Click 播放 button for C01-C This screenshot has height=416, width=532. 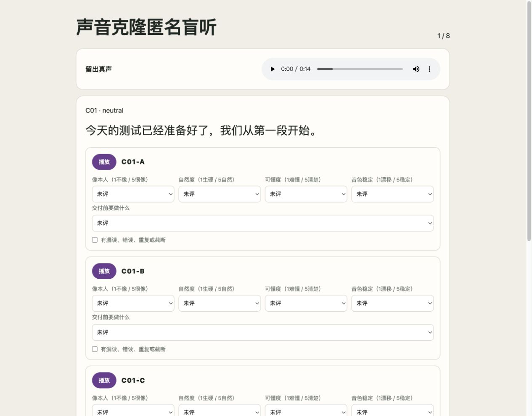tap(104, 380)
